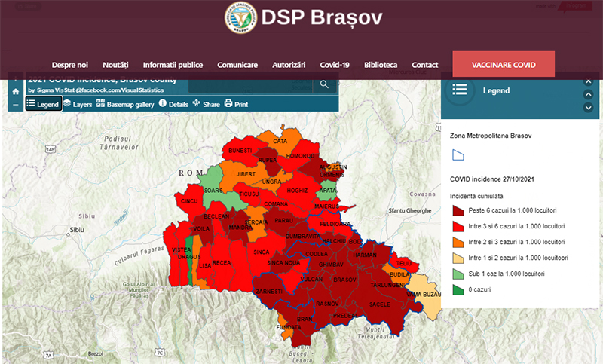The height and width of the screenshot is (364, 603).
Task: Open the Contact page link
Action: click(425, 65)
